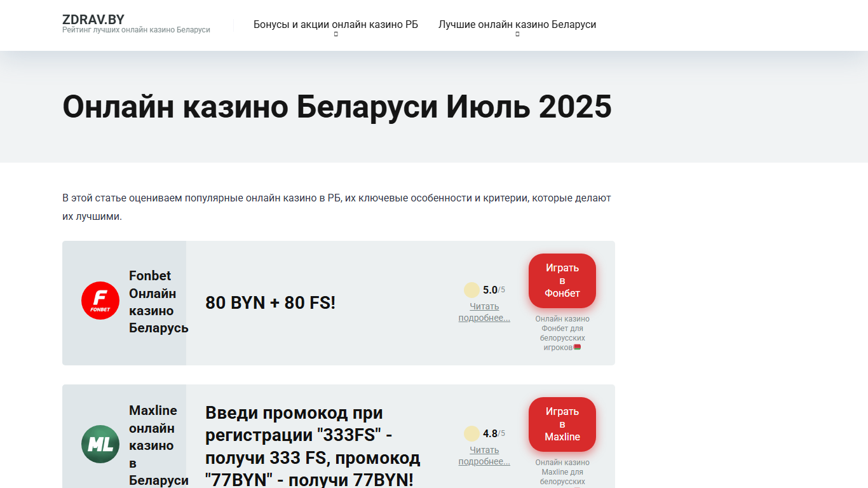The image size is (868, 488).
Task: Click the 80 BYN + 80 FS! bonus text
Action: (x=270, y=303)
